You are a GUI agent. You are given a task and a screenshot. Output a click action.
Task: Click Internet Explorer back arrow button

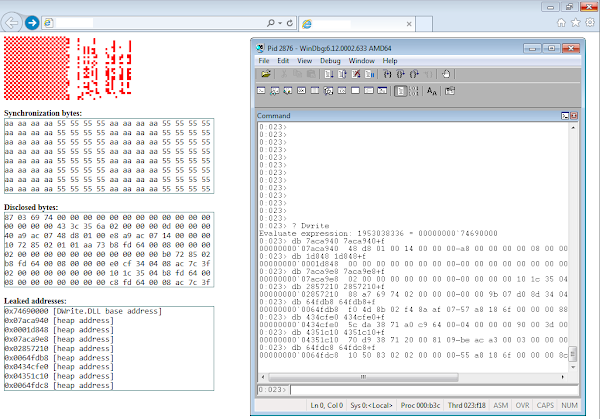[13, 21]
